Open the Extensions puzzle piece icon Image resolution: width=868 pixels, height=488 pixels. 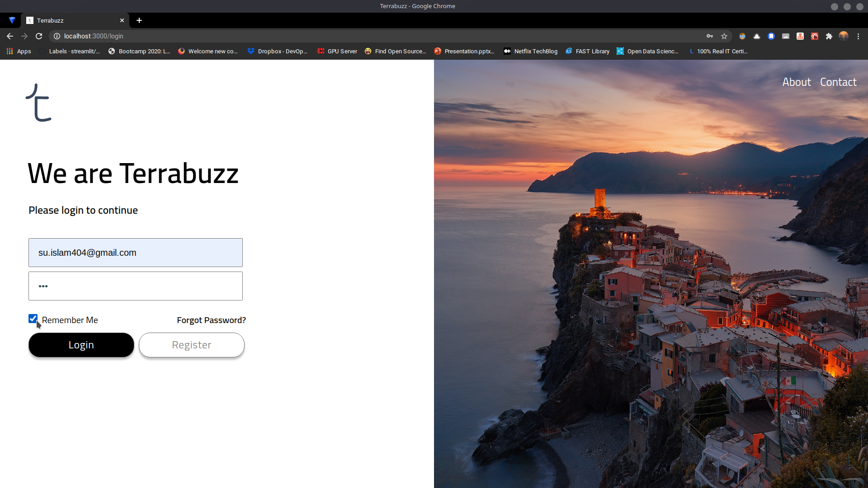point(829,36)
